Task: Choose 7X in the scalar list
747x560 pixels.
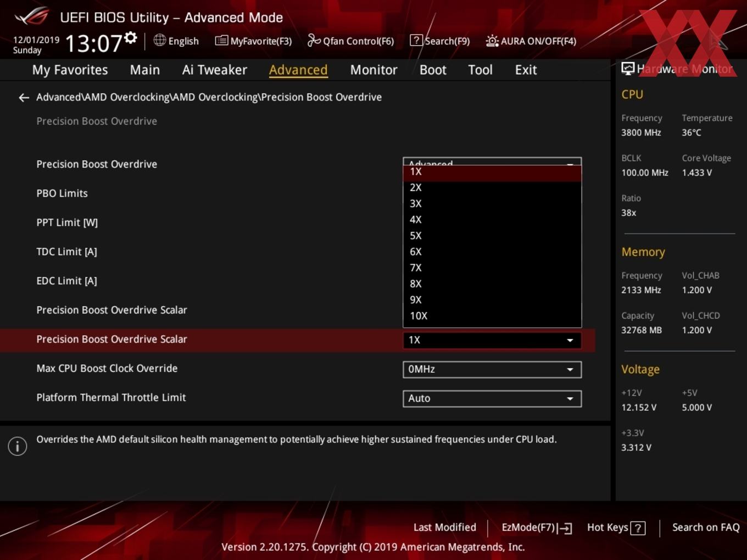Action: click(x=492, y=268)
